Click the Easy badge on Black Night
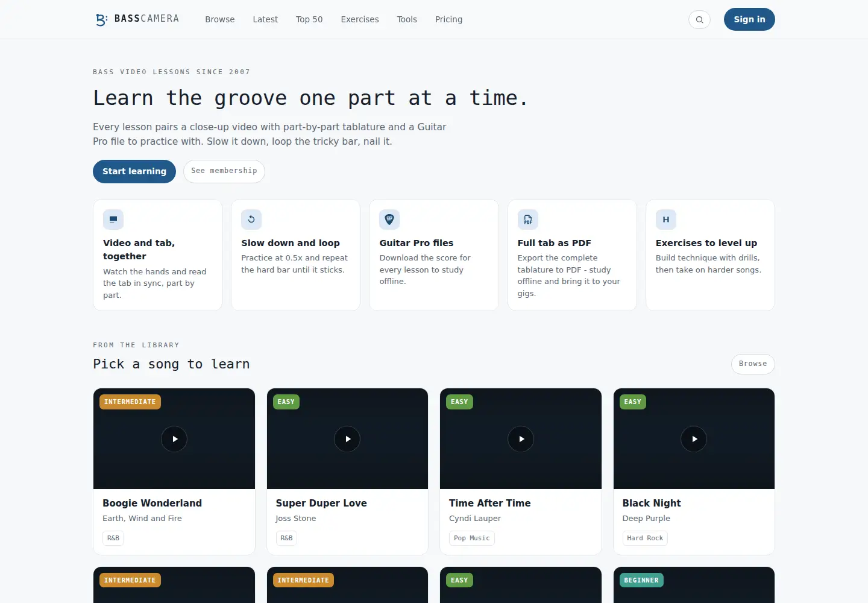Viewport: 868px width, 603px height. pos(633,402)
